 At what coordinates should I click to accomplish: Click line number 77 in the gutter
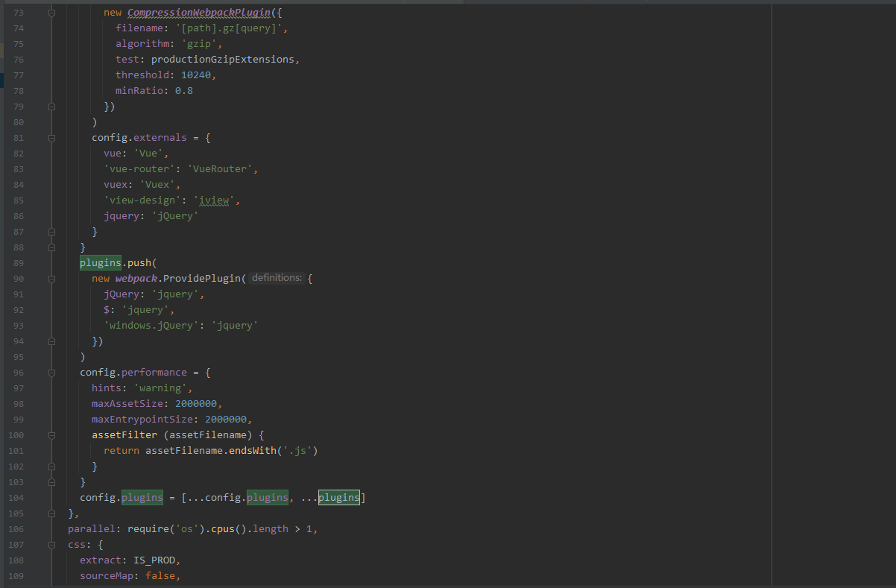[17, 75]
